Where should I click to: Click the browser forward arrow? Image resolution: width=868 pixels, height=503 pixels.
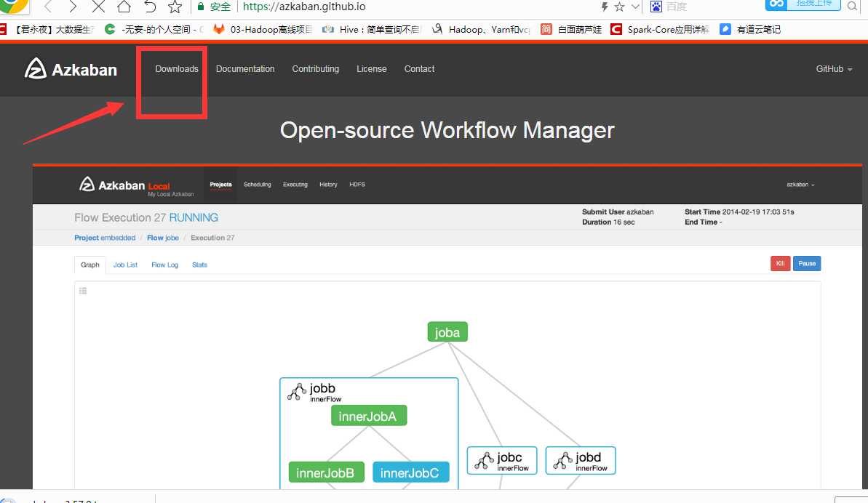(x=73, y=7)
